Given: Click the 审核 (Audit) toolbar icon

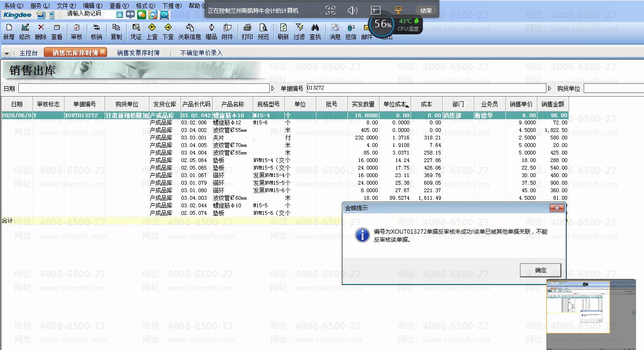Looking at the screenshot, I should (76, 32).
